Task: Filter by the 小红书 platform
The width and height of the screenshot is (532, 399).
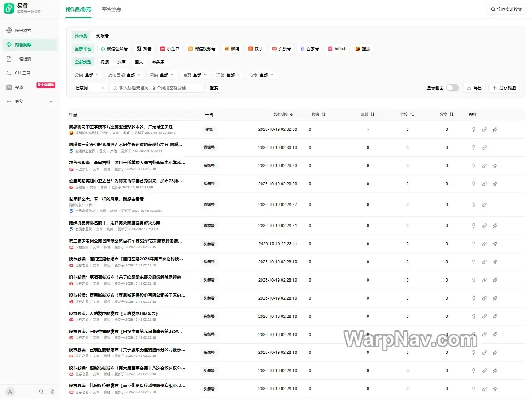Action: point(170,49)
